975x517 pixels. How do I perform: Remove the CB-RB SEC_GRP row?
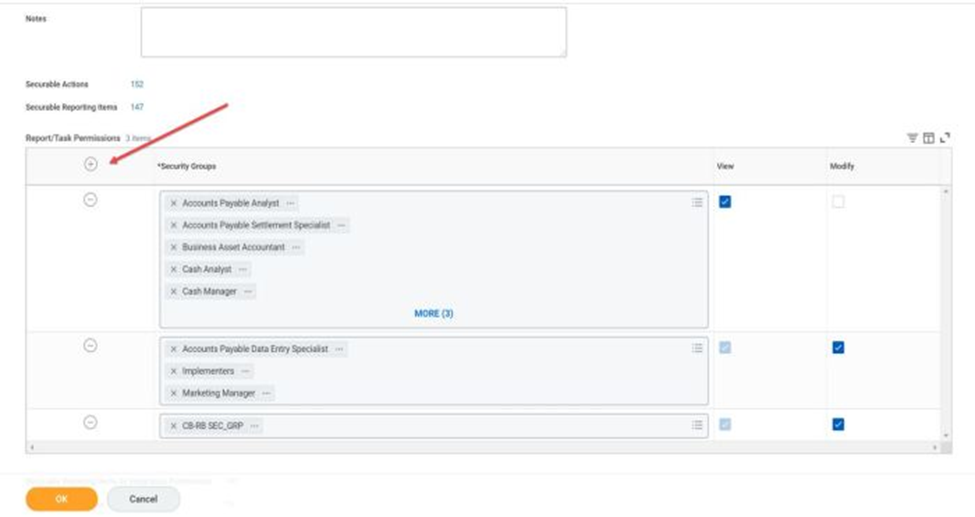tap(90, 422)
